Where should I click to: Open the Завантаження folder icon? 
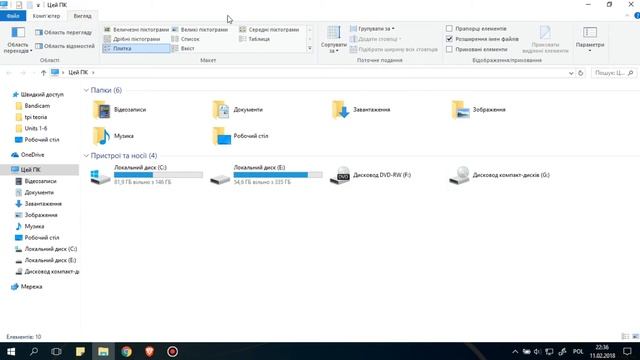340,110
